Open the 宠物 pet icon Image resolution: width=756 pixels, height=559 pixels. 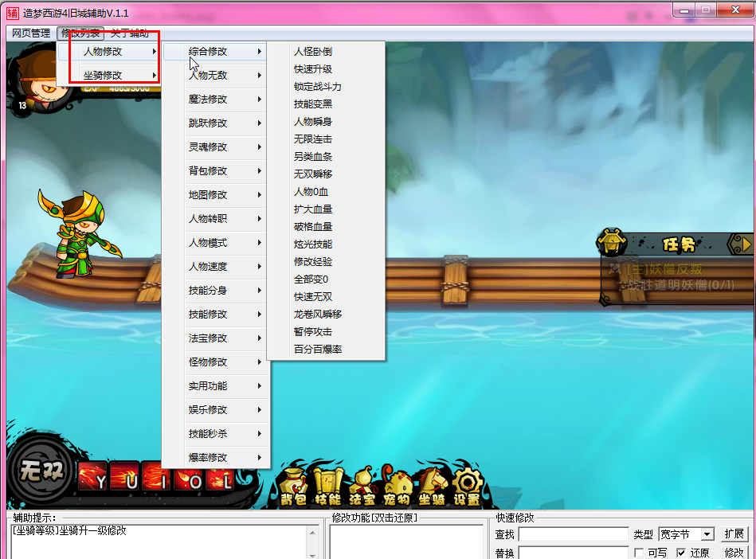(398, 486)
